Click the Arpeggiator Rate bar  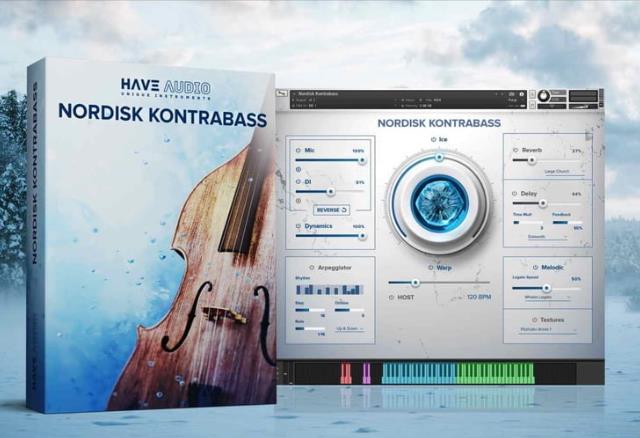coord(310,329)
